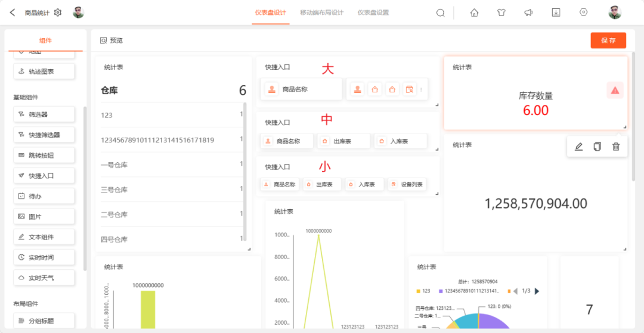Viewport: 644px width, 333px height.
Task: Toggle the 123 pie legend item
Action: point(423,291)
